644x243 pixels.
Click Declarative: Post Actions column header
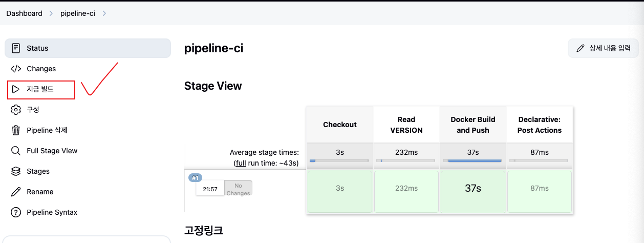tap(540, 125)
